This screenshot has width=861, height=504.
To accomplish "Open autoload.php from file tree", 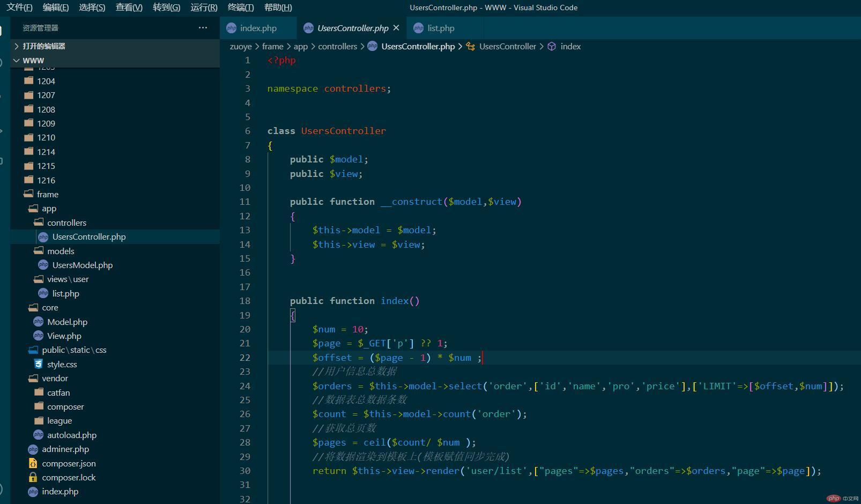I will pos(115,435).
